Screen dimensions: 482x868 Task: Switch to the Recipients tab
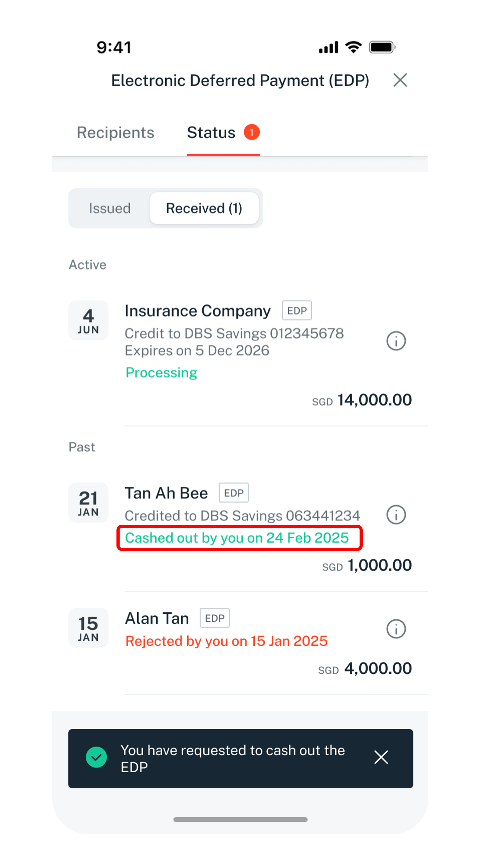click(x=115, y=133)
